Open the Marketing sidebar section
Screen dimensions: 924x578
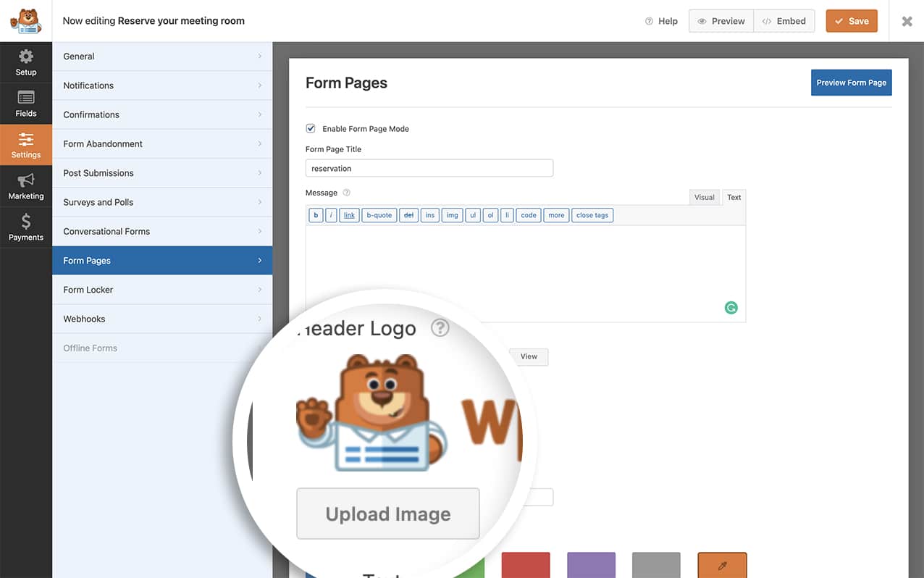[x=26, y=185]
